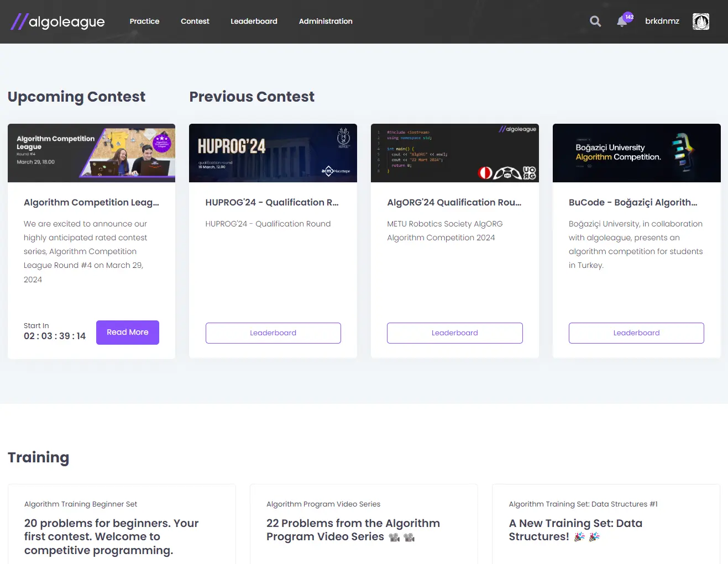Open the Practice menu item

click(144, 21)
